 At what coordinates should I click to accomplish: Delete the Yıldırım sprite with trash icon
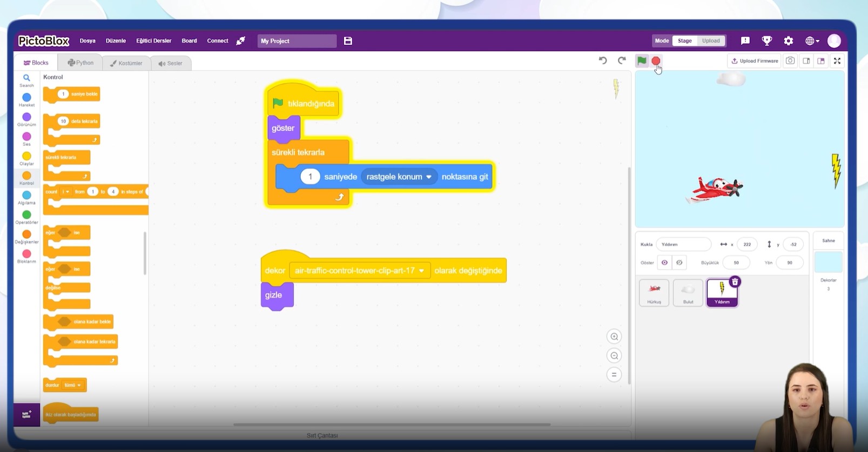click(x=735, y=282)
